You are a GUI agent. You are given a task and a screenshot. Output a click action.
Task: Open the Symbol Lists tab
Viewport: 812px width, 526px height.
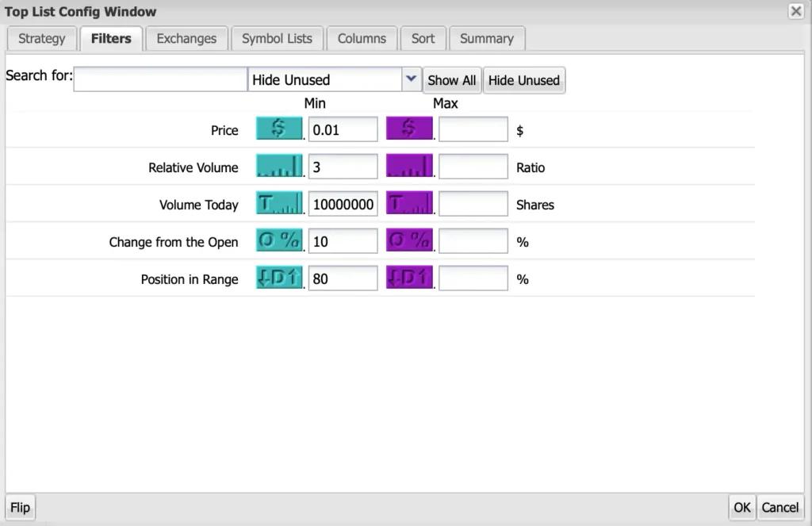(277, 38)
